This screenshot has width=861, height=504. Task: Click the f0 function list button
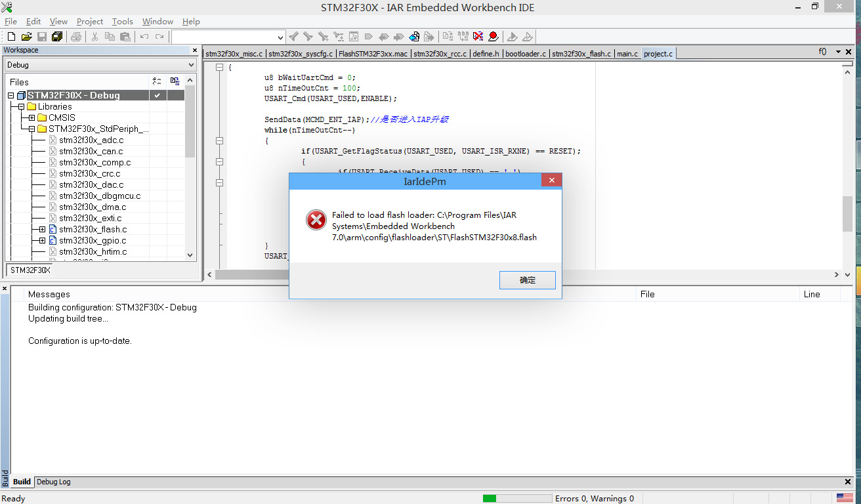click(822, 52)
